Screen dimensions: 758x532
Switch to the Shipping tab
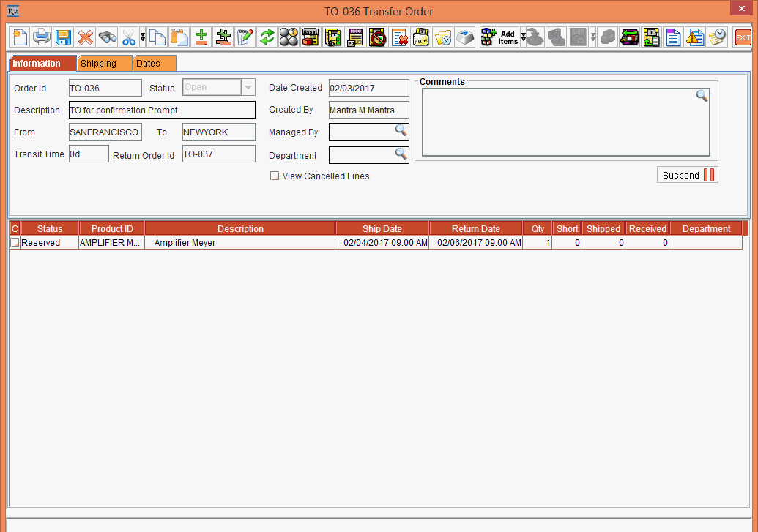click(x=99, y=64)
